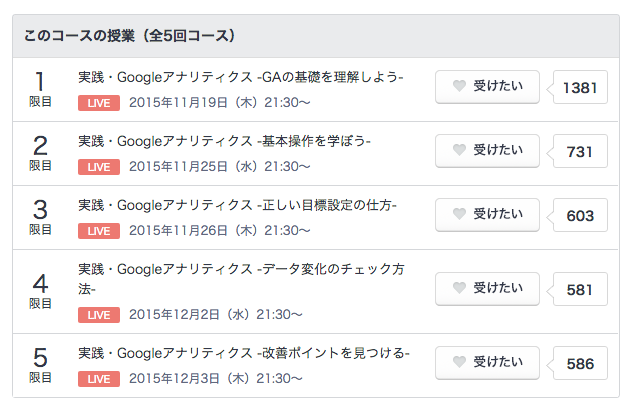The height and width of the screenshot is (412, 632).
Task: Click the LIVE badge dated 2015年12月3日
Action: 99,379
